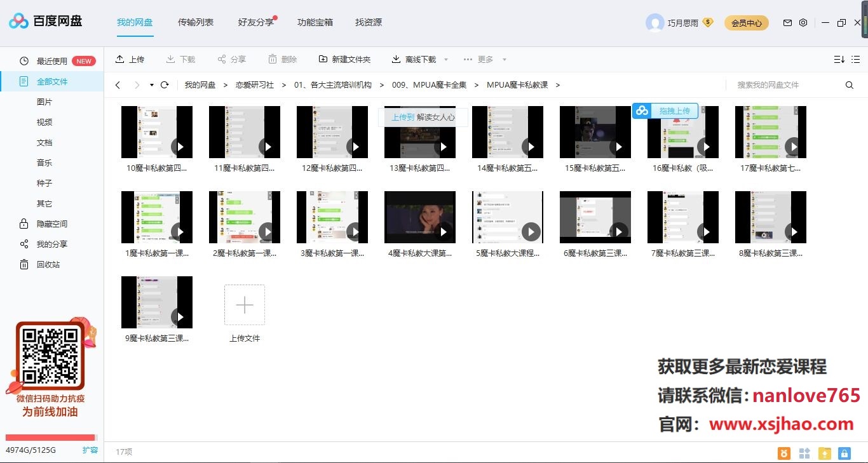Click the Member Center (会员中心) button

click(x=746, y=23)
